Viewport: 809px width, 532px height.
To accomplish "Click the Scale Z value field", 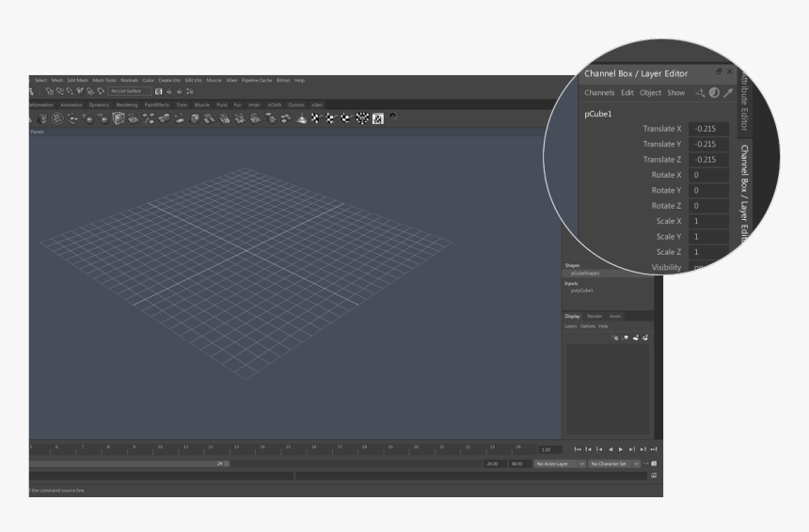I will pyautogui.click(x=708, y=252).
